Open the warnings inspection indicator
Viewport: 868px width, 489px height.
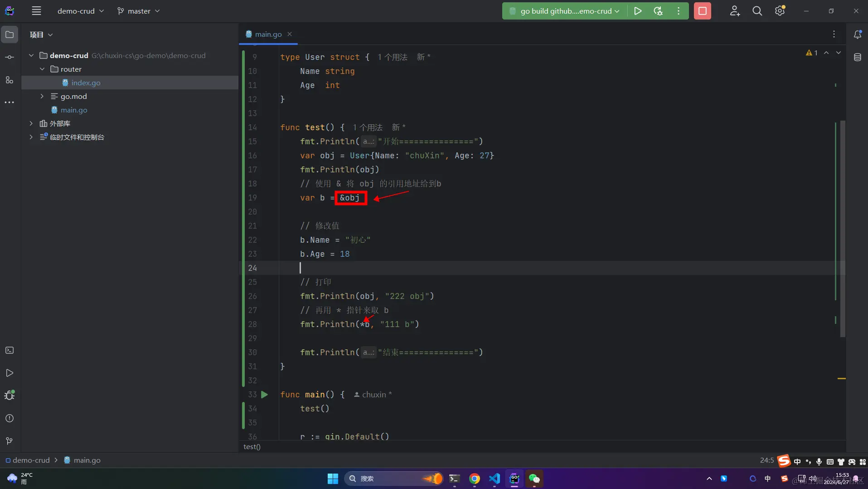click(812, 53)
